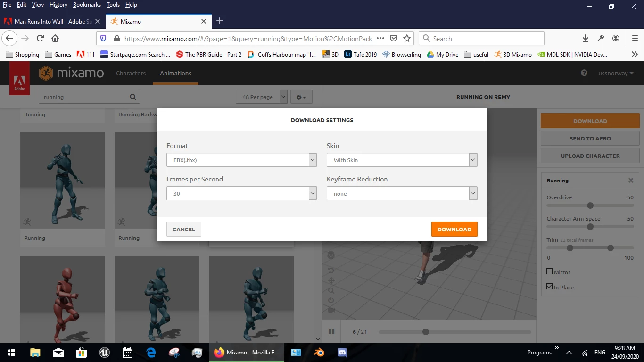The image size is (644, 362).
Task: Bookmark this page with star icon
Action: 407,38
